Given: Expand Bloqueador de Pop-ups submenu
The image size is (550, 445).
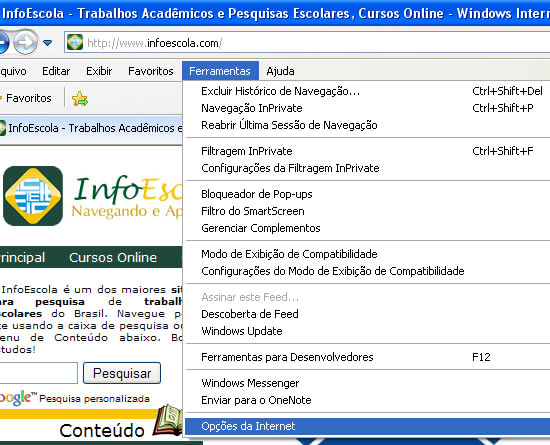Looking at the screenshot, I should [367, 194].
